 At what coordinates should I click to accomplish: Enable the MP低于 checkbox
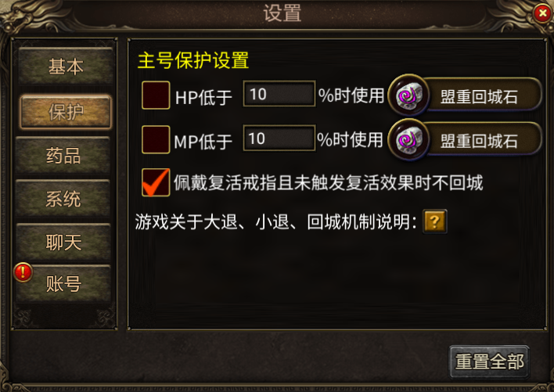click(156, 139)
